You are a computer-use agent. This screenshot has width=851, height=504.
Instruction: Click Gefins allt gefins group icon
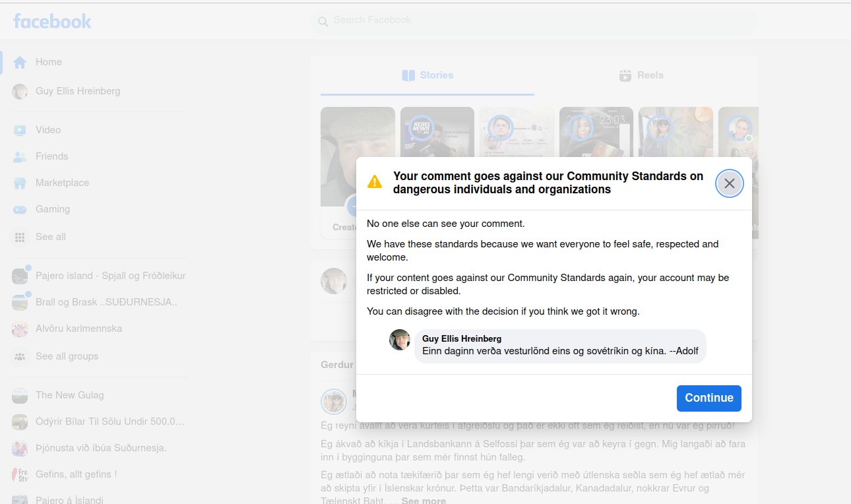(20, 475)
